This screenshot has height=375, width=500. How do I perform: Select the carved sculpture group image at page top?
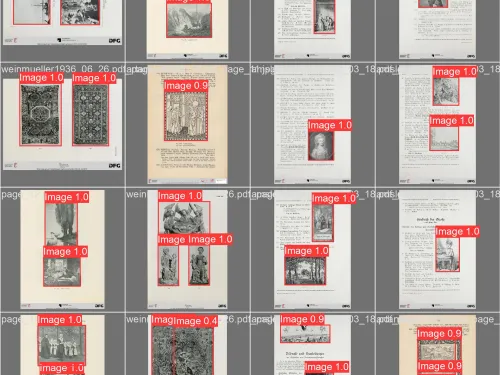click(x=184, y=217)
